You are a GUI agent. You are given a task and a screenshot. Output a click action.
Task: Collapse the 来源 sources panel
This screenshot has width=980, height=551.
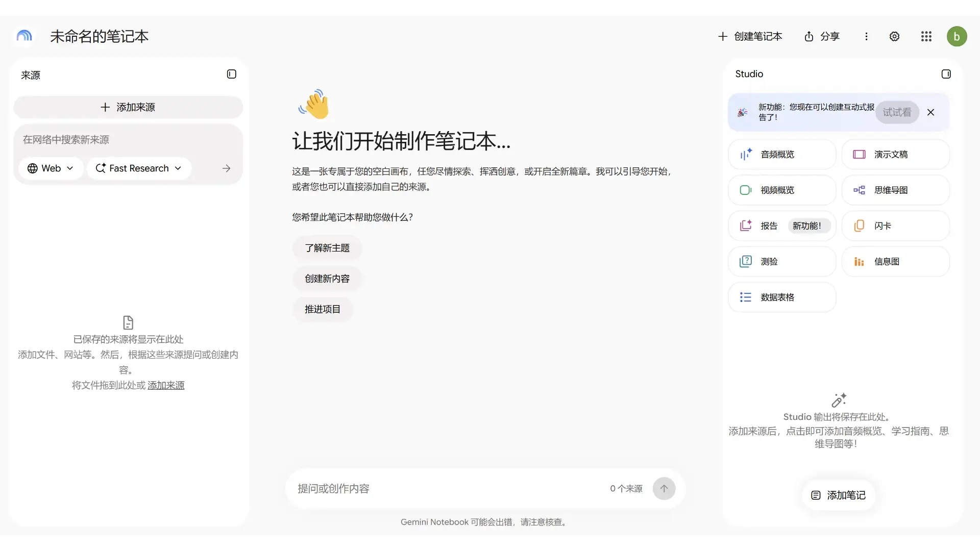[x=232, y=74]
